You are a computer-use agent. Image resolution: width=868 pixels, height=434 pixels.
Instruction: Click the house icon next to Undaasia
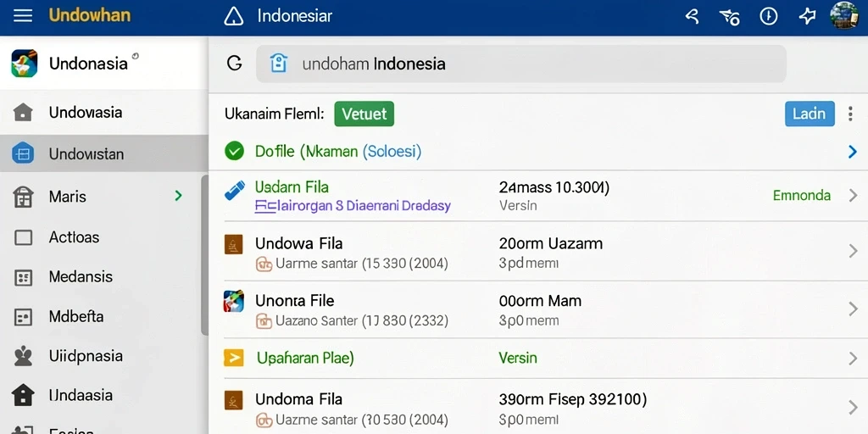[x=23, y=395]
